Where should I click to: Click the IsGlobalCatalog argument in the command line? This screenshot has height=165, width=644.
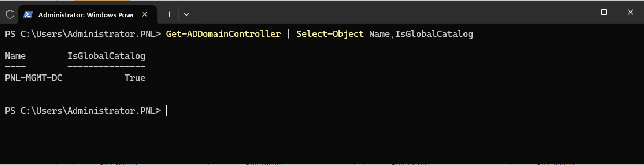pos(434,34)
